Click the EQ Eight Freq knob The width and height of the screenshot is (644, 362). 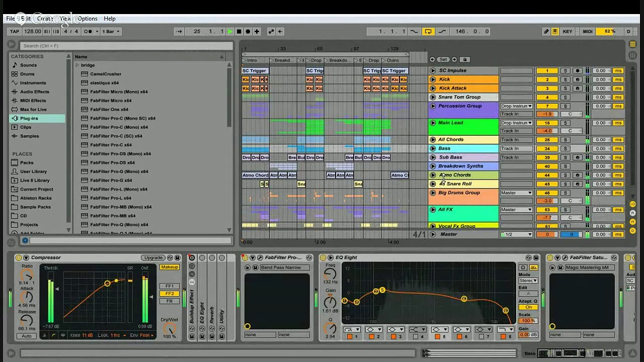pyautogui.click(x=330, y=274)
